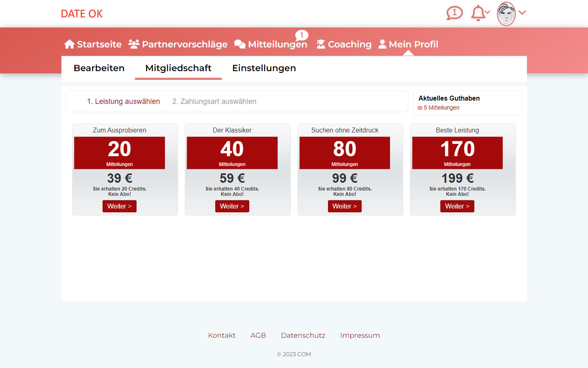This screenshot has width=588, height=368.
Task: Open the speech bubble with 1 notification
Action: (x=454, y=13)
